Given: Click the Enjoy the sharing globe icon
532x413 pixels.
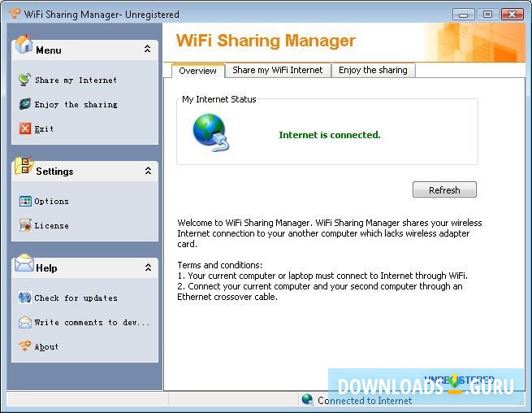Looking at the screenshot, I should click(24, 104).
